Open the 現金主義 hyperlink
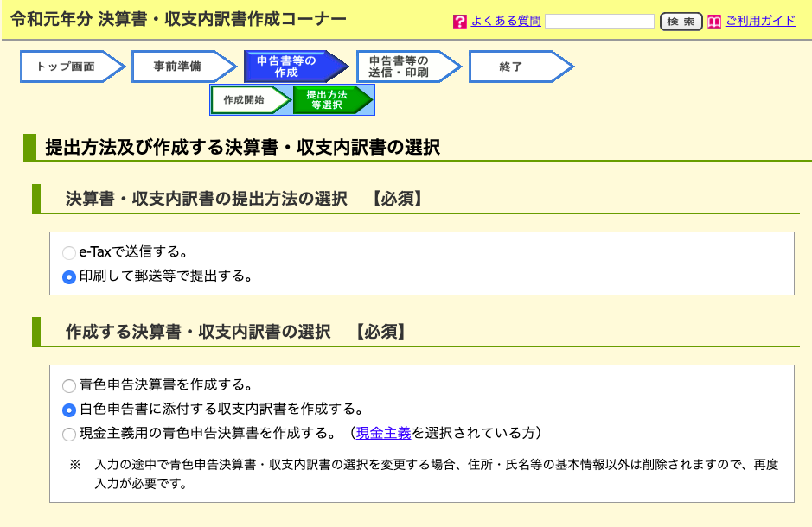The width and height of the screenshot is (812, 527). pos(383,433)
